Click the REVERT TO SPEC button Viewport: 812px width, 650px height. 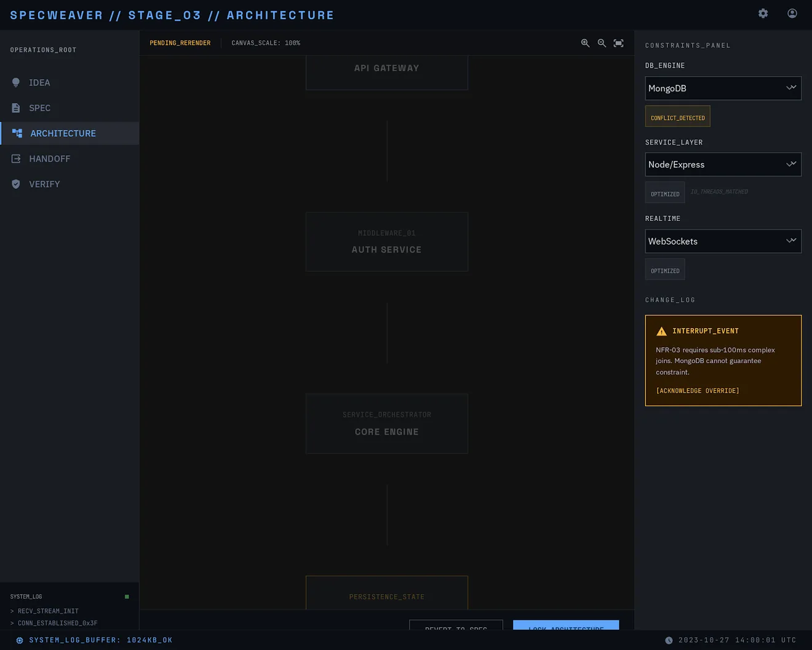pos(456,625)
